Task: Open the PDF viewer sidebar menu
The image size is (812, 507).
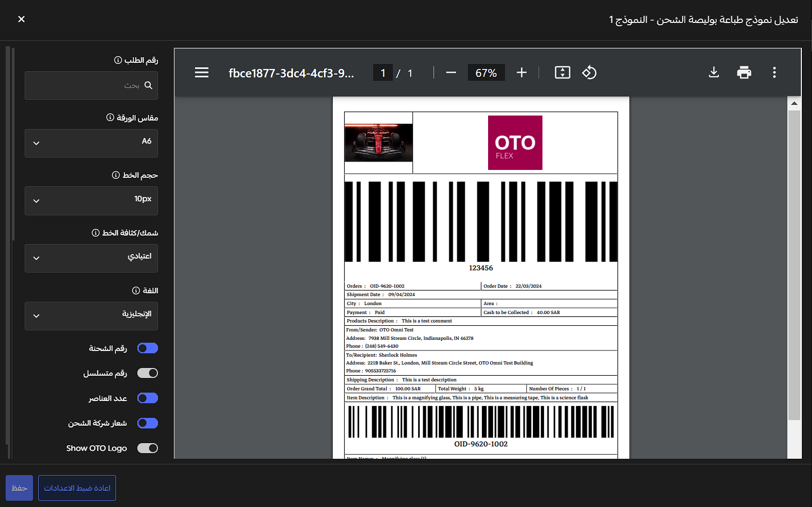Action: tap(202, 72)
